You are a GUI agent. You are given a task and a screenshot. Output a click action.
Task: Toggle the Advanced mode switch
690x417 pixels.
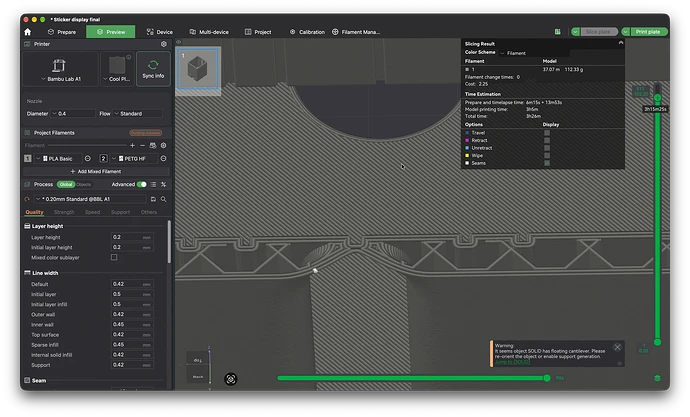click(x=142, y=184)
